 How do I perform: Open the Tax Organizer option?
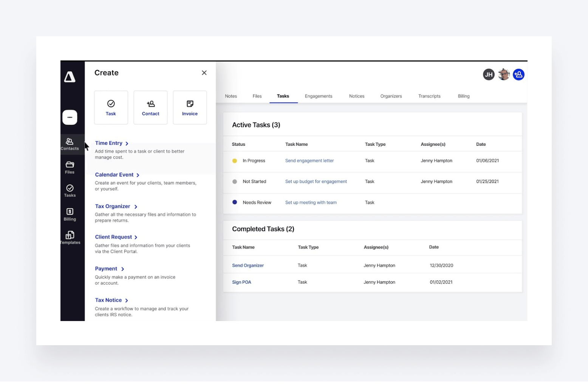(x=113, y=206)
